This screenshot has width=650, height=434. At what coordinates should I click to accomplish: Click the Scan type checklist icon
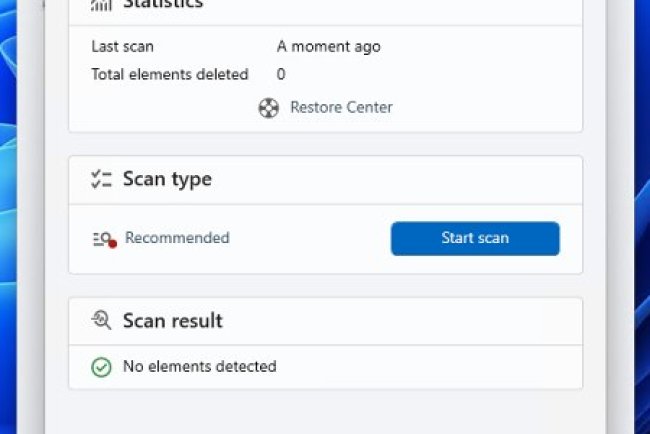[101, 180]
